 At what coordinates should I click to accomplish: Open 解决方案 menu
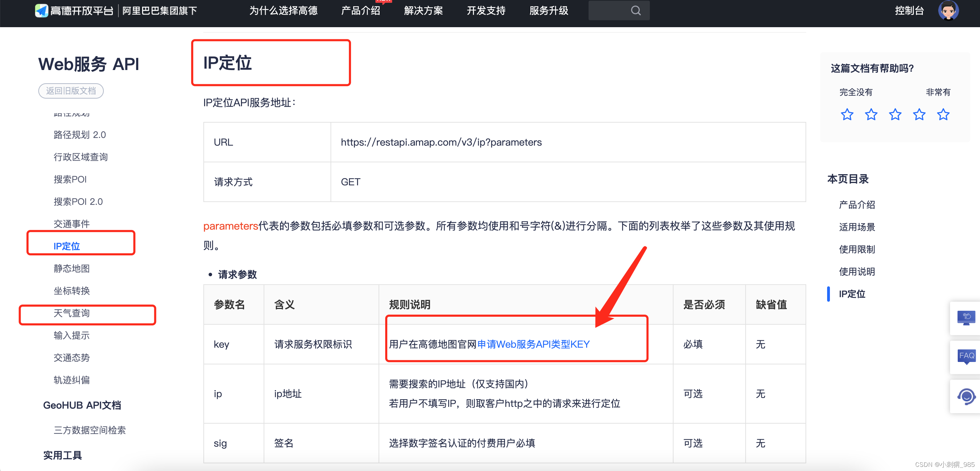click(x=423, y=11)
